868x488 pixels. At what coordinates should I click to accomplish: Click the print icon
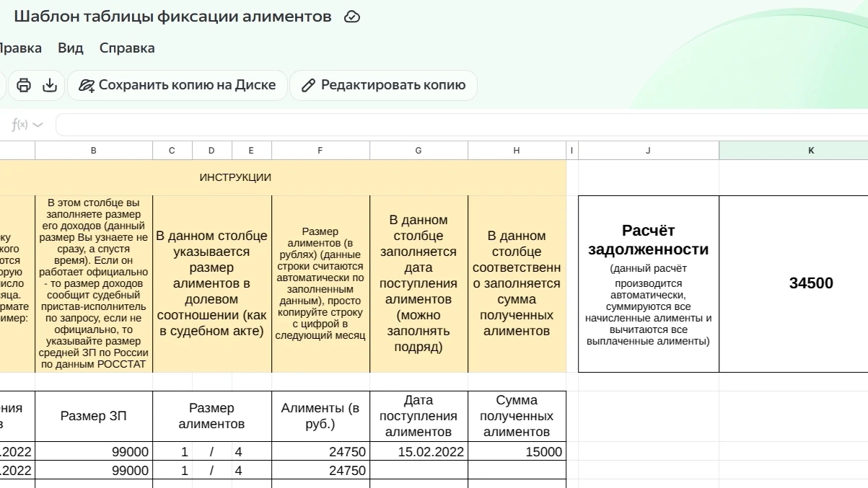[x=24, y=85]
